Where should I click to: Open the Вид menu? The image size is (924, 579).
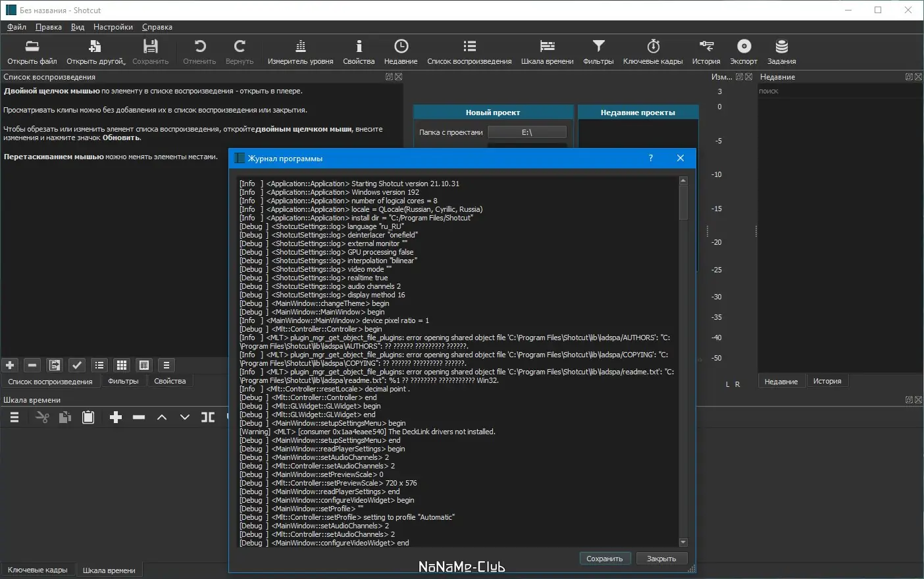coord(78,27)
